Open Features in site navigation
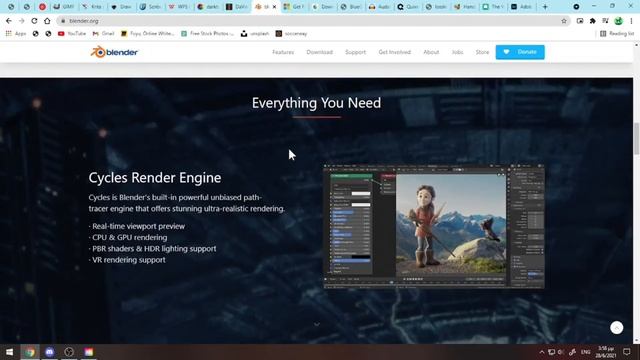Viewport: 640px width, 360px height. pyautogui.click(x=283, y=52)
